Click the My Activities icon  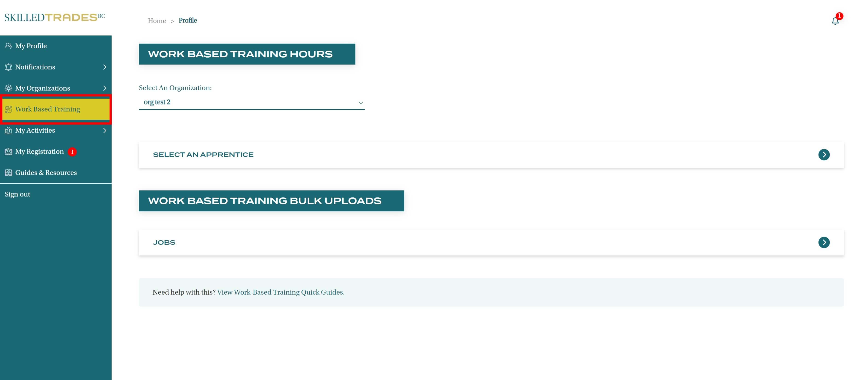click(9, 131)
